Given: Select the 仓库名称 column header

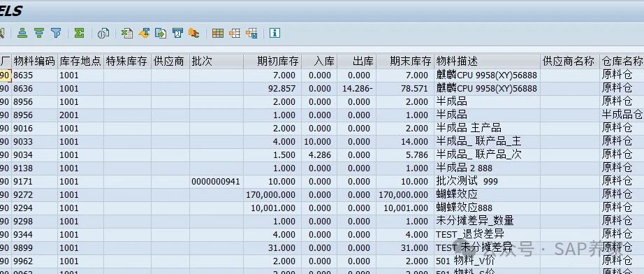Looking at the screenshot, I should tap(622, 62).
